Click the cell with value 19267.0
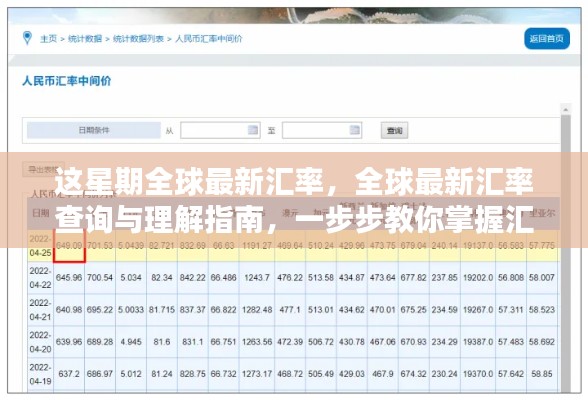This screenshot has width=588, height=400. pyautogui.click(x=478, y=310)
